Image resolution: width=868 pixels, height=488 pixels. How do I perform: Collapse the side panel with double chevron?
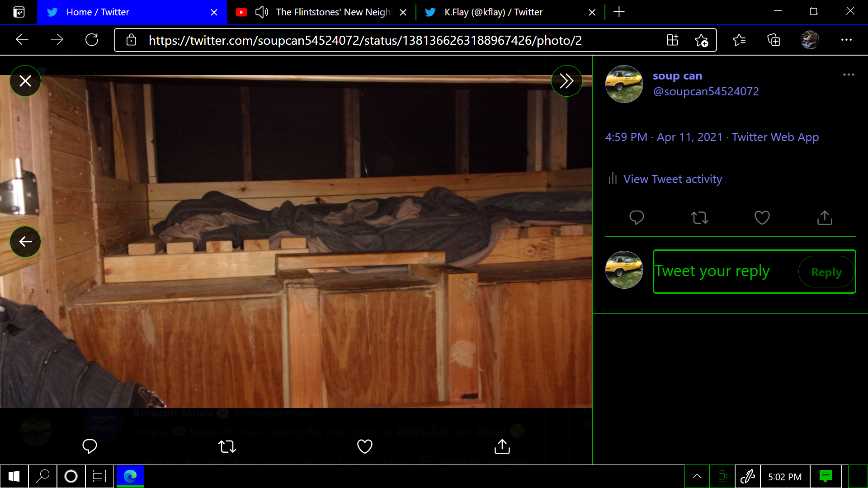coord(566,81)
